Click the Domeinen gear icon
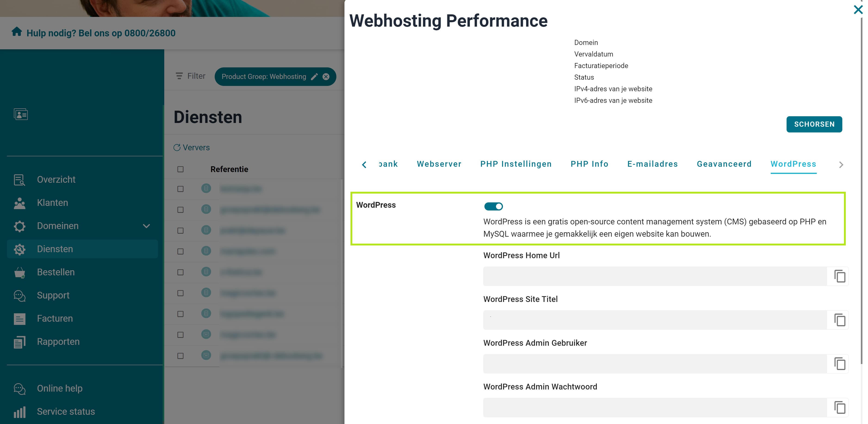 (x=19, y=226)
